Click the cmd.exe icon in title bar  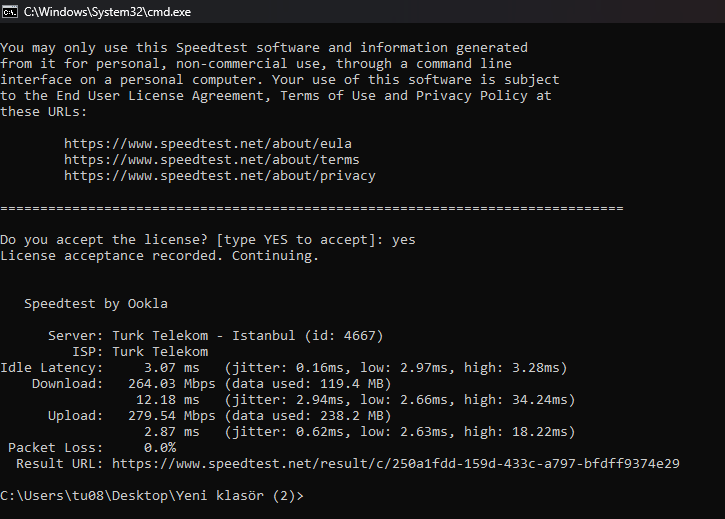point(10,12)
